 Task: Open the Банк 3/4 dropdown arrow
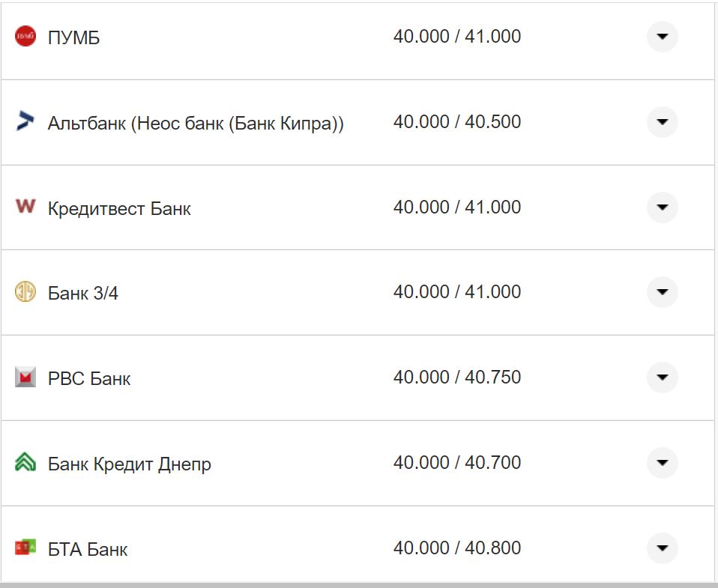(x=662, y=292)
